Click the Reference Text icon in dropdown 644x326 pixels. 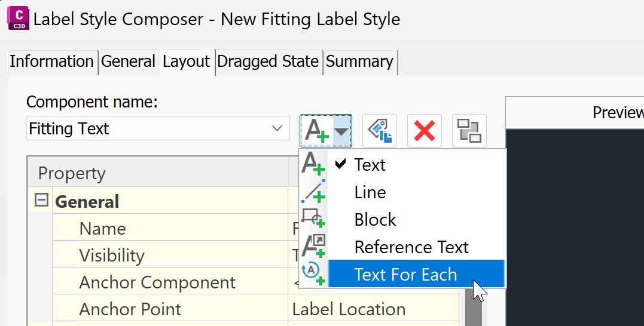coord(313,245)
